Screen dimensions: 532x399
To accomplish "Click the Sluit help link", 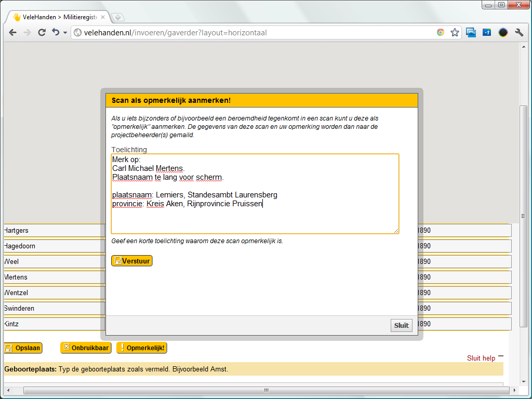I will 481,358.
